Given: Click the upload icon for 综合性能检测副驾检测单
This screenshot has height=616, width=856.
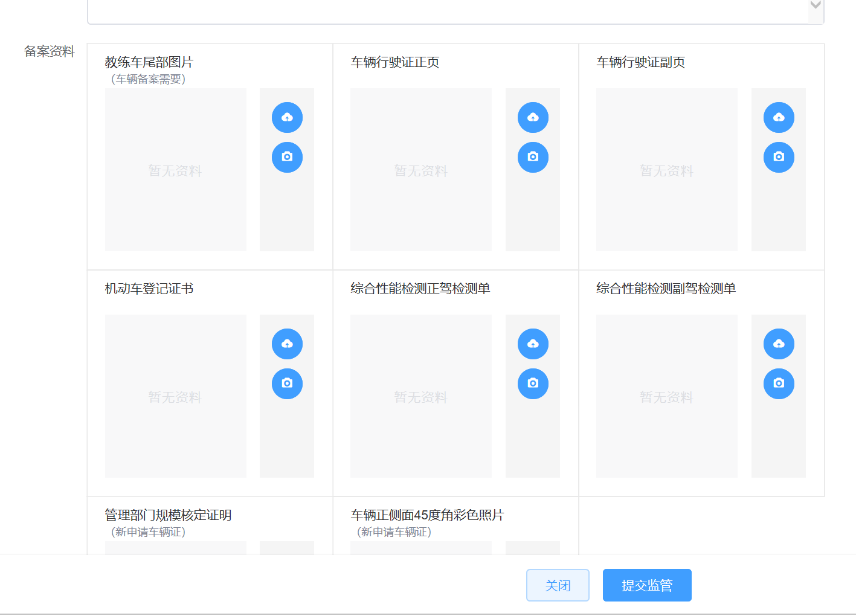Looking at the screenshot, I should [x=779, y=344].
